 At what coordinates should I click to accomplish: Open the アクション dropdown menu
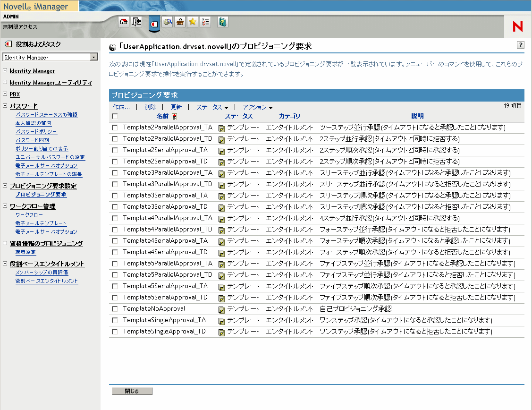pos(258,107)
